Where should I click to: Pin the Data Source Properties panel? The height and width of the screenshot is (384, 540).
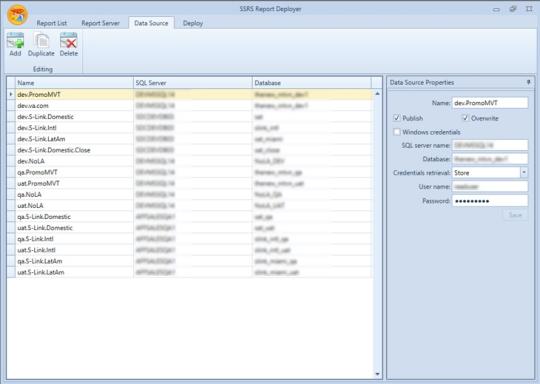pos(529,82)
